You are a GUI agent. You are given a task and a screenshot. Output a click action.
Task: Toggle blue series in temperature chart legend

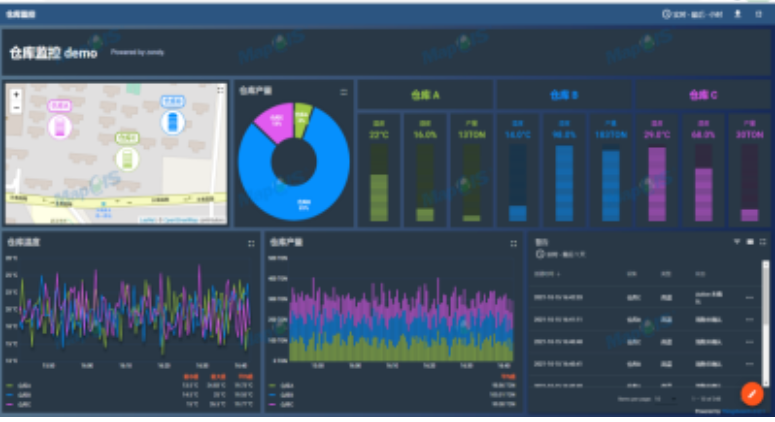click(x=22, y=395)
